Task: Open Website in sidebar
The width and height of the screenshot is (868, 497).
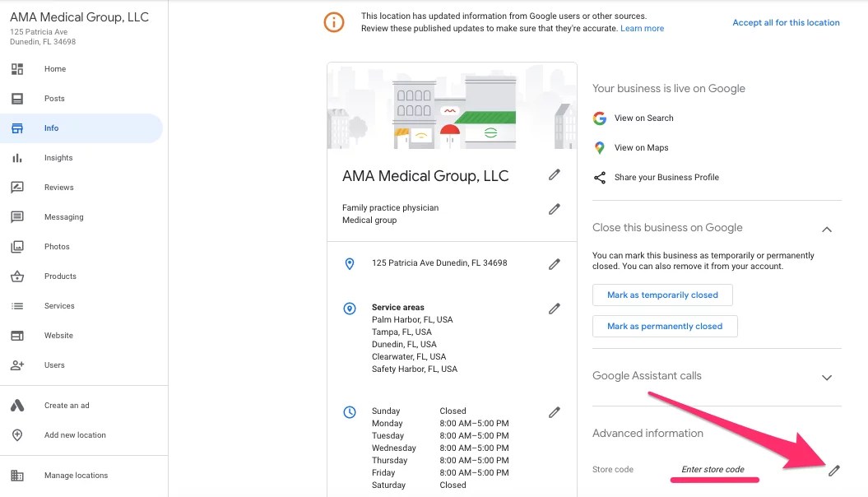Action: pyautogui.click(x=58, y=336)
